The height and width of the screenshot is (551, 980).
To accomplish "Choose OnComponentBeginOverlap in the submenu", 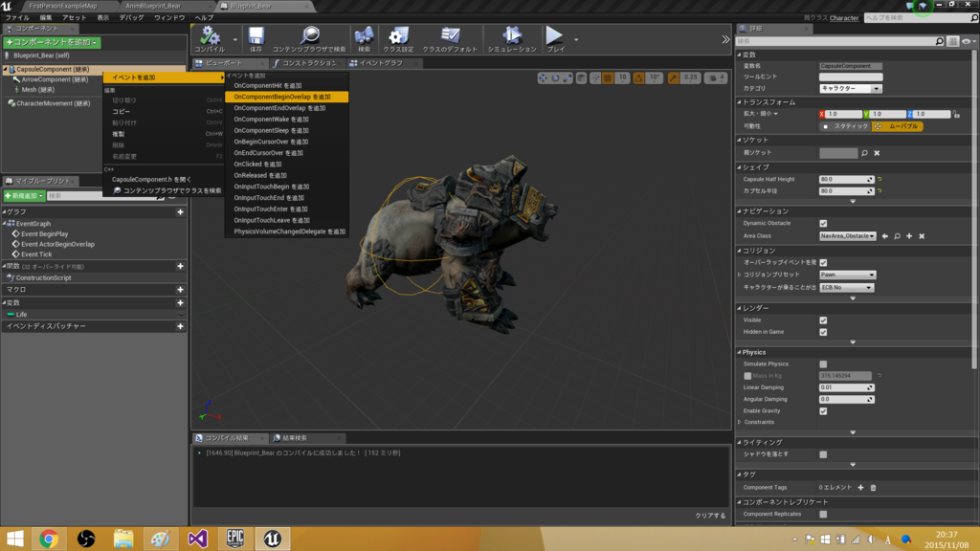I will [x=287, y=97].
